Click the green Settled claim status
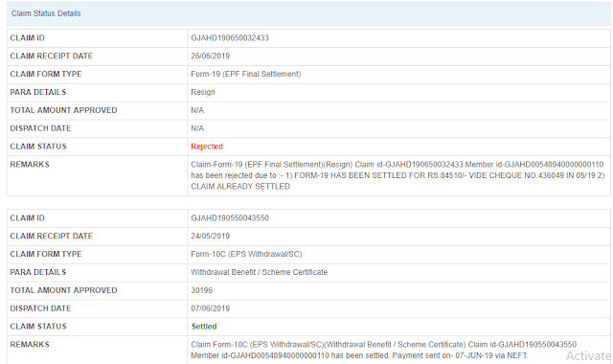Image resolution: width=613 pixels, height=364 pixels. click(204, 326)
